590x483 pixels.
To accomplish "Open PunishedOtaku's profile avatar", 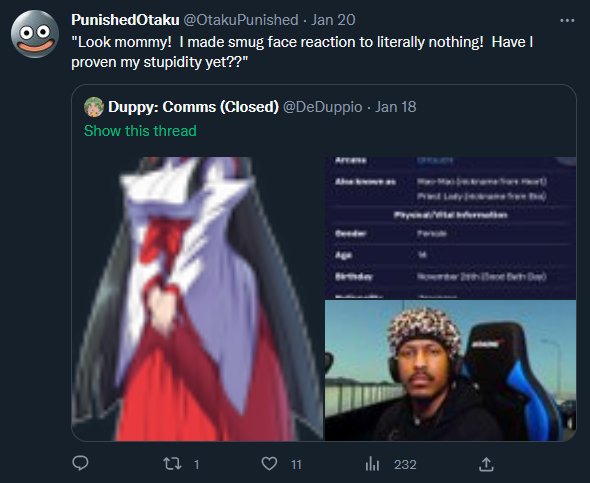I will coord(35,34).
